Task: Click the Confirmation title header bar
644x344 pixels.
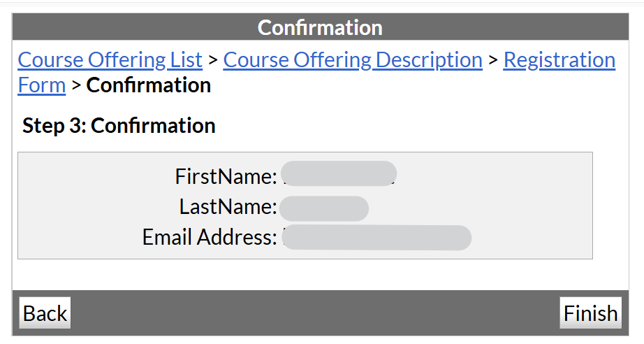Action: coord(321,27)
